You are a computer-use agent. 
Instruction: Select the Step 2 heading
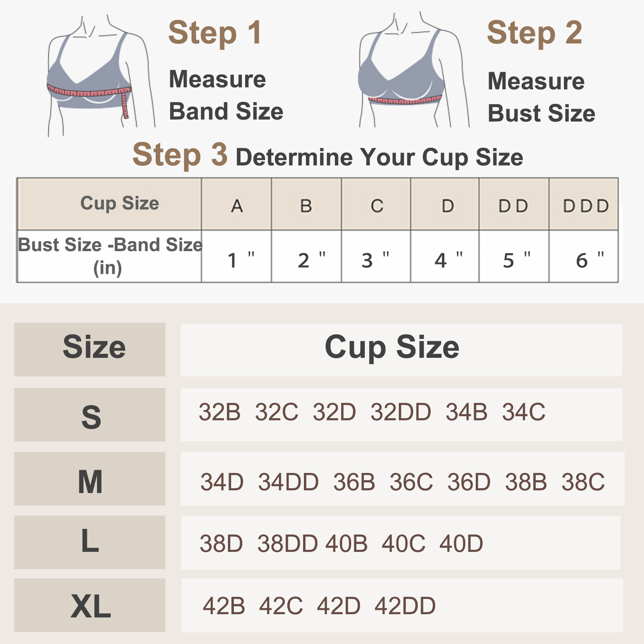[x=535, y=33]
